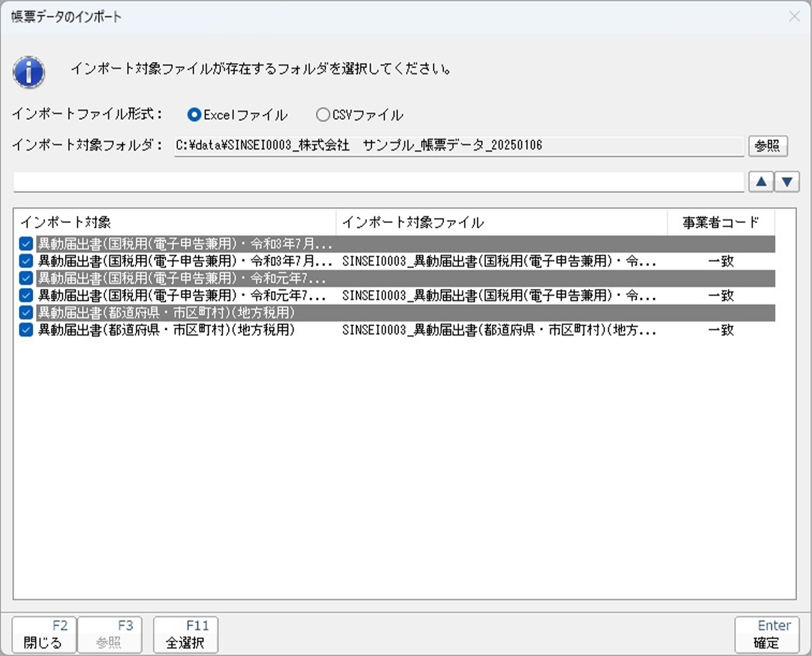
Task: Close the import dialog window
Action: click(794, 17)
